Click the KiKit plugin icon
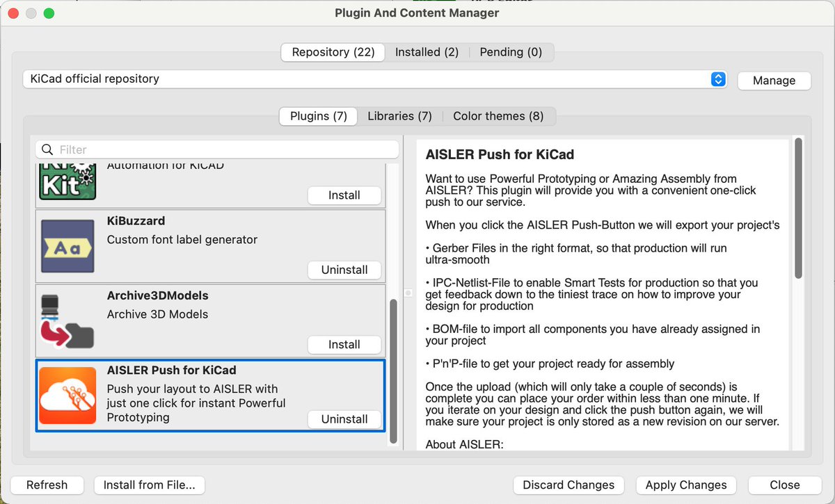This screenshot has height=504, width=835. [67, 181]
